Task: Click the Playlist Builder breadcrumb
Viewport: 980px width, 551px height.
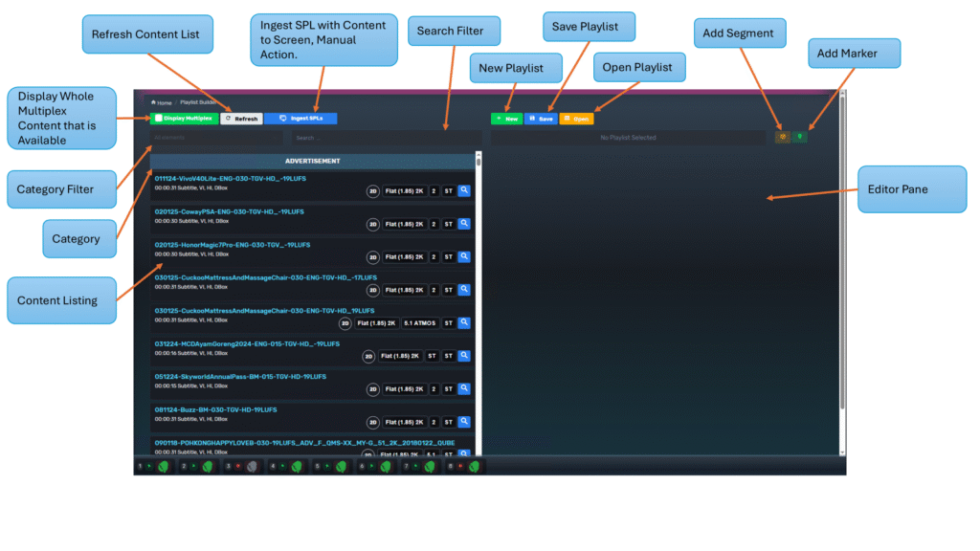Action: [x=198, y=102]
